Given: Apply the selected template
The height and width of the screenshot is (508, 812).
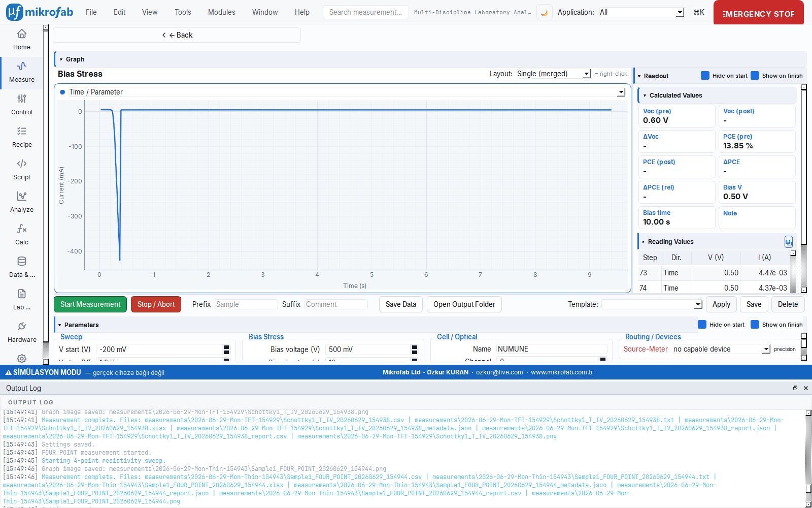Looking at the screenshot, I should [721, 304].
